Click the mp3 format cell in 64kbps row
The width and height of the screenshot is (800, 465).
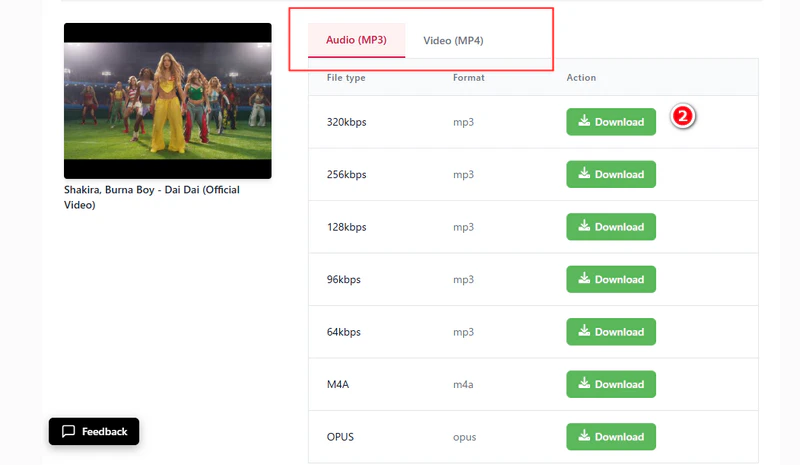click(463, 332)
